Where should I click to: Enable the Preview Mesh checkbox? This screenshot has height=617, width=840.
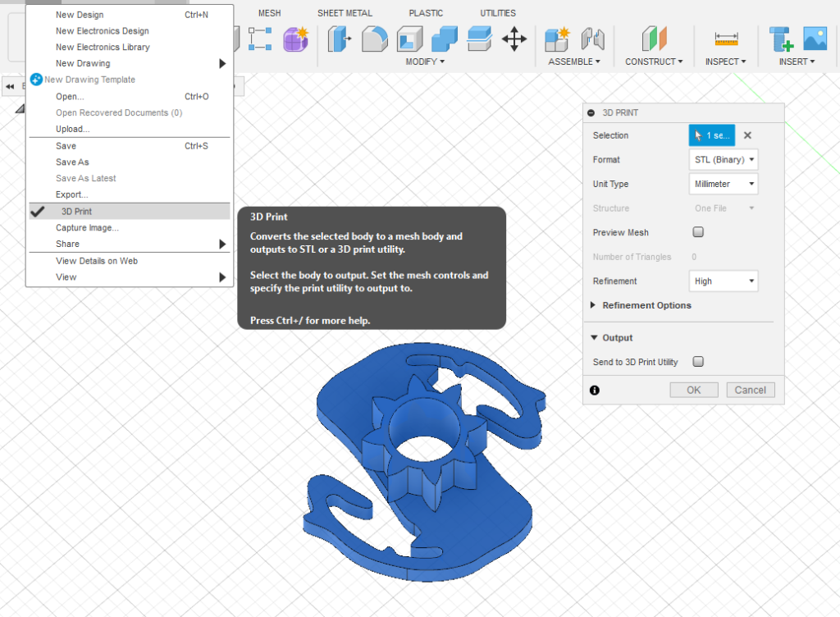[x=698, y=232]
